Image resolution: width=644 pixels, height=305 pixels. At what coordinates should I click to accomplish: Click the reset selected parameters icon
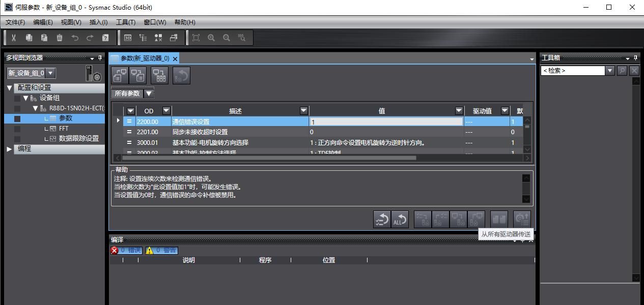(x=382, y=219)
